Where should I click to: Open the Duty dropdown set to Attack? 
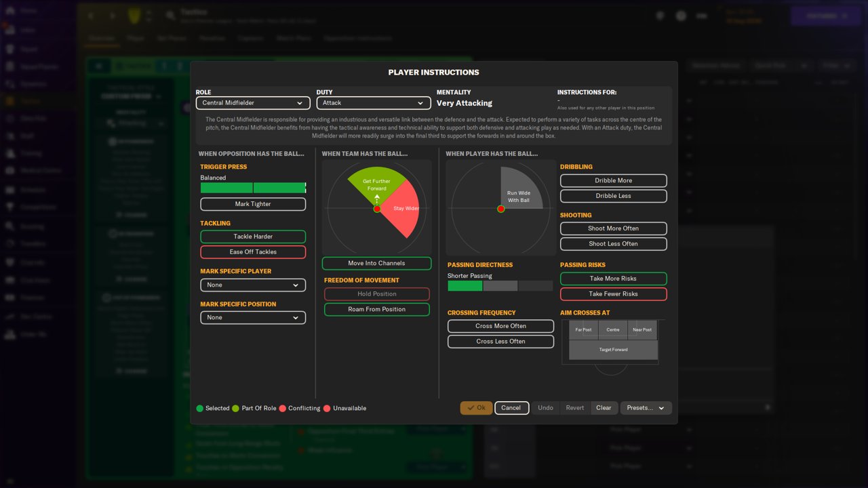click(x=374, y=103)
